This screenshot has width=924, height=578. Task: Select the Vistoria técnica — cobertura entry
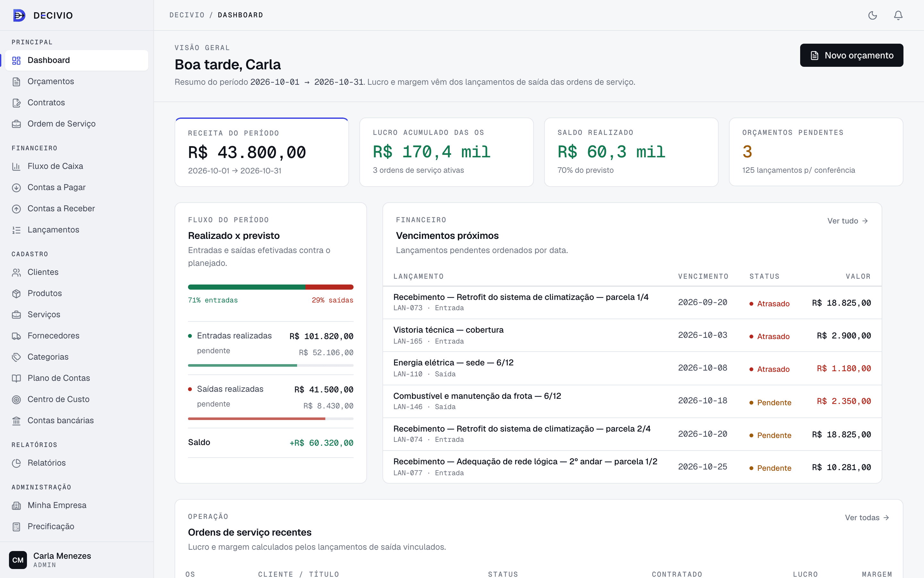(632, 335)
